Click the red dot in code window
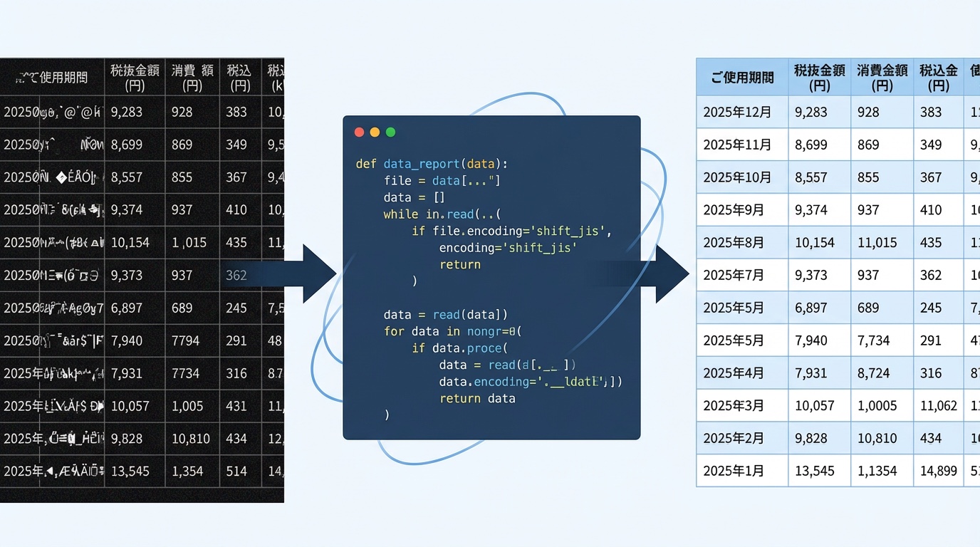This screenshot has width=980, height=547. tap(359, 132)
